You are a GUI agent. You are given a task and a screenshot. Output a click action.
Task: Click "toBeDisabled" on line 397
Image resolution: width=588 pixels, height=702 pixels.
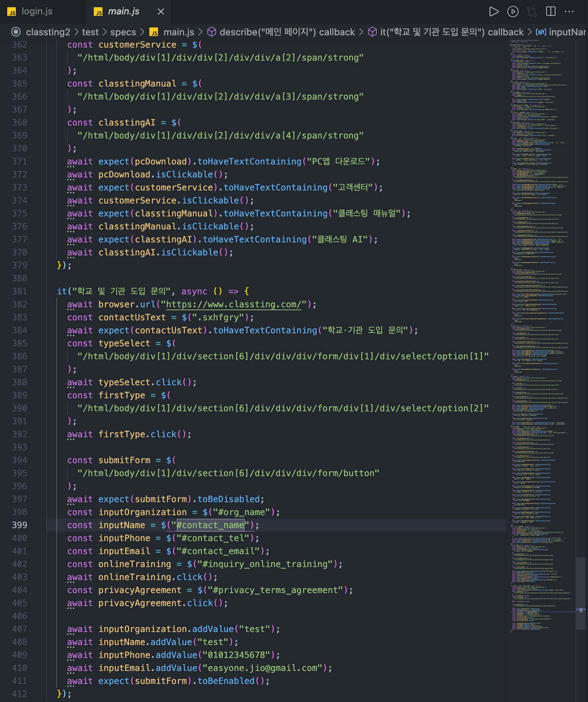tap(229, 499)
